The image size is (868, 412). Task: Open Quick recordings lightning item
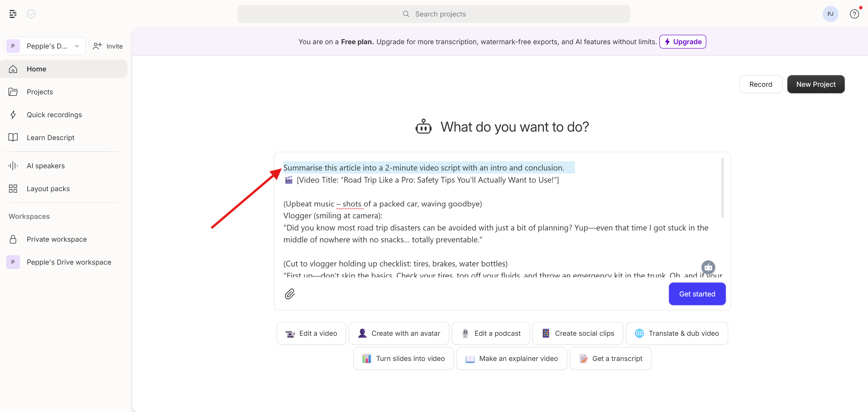coord(54,115)
